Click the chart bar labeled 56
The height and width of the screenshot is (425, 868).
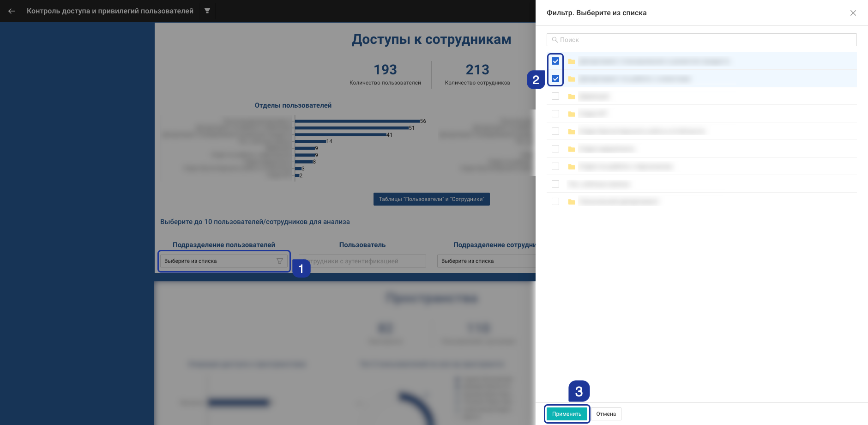pyautogui.click(x=357, y=121)
